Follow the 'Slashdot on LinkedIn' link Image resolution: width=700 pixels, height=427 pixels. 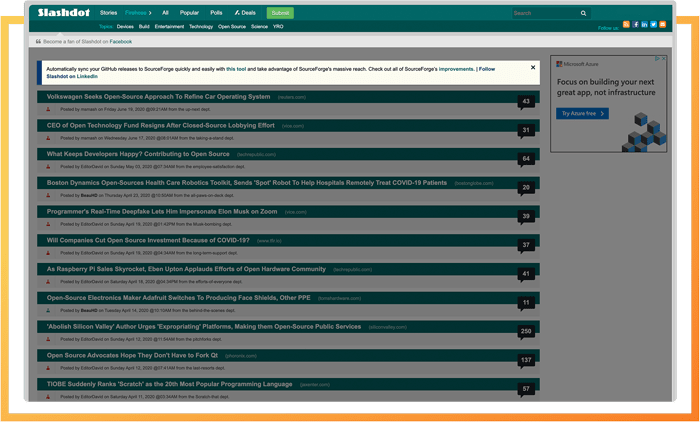tap(72, 76)
